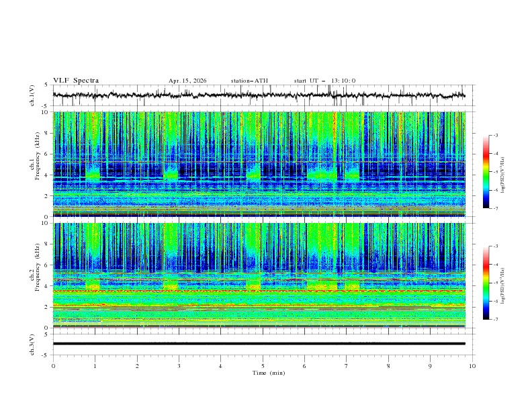Click time axis tick label "9"
This screenshot has height=411, width=532.
click(x=430, y=366)
